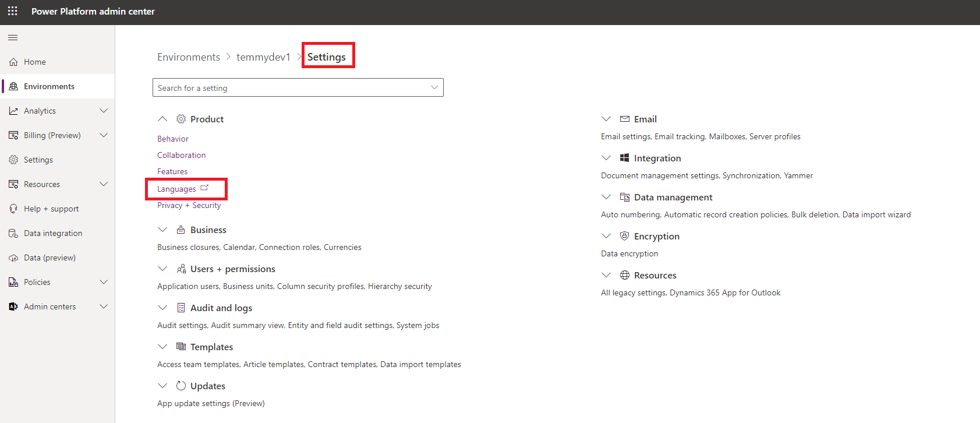Click the Billing (Preview) icon

pyautogui.click(x=13, y=135)
